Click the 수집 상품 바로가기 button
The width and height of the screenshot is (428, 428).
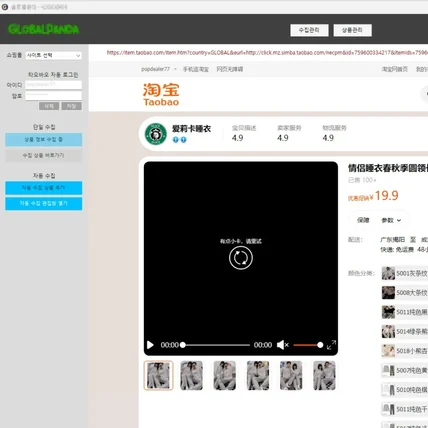point(43,155)
